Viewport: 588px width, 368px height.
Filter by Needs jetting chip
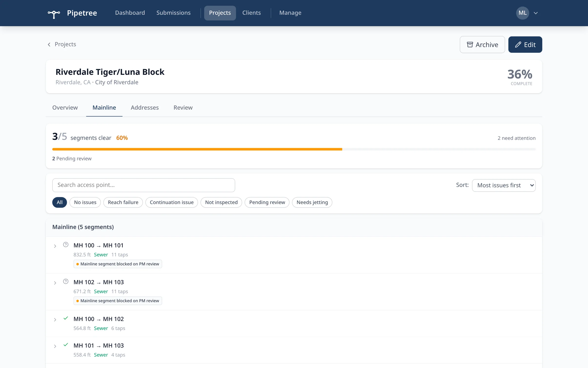pos(312,202)
